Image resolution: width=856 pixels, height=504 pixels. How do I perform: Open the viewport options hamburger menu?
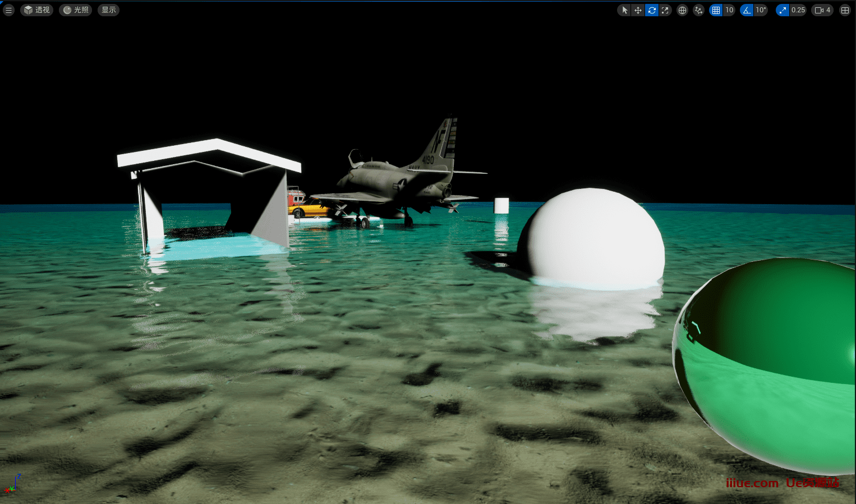click(x=8, y=10)
